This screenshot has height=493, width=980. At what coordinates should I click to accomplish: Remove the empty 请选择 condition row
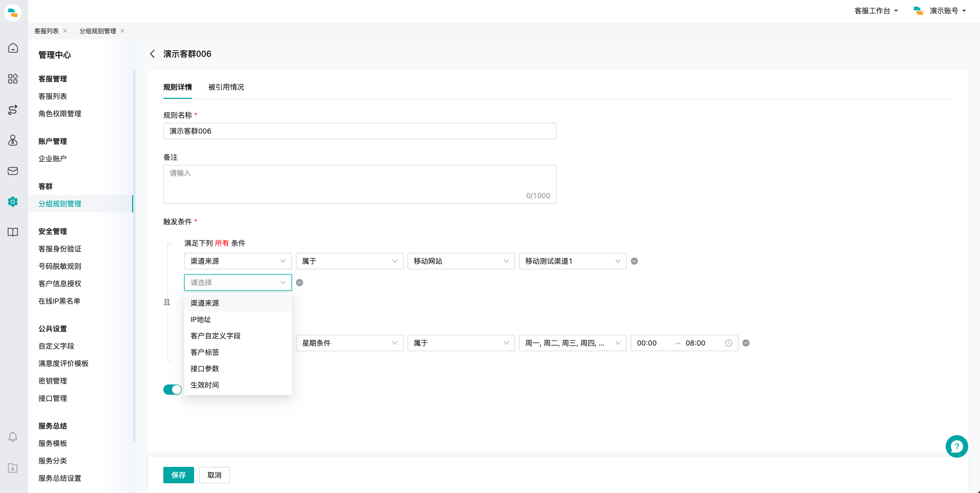[x=300, y=283]
